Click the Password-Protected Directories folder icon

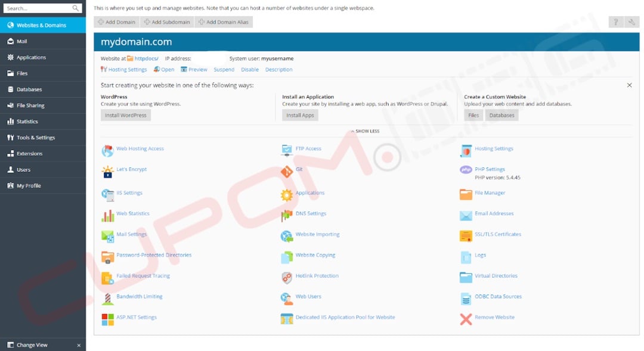[107, 257]
